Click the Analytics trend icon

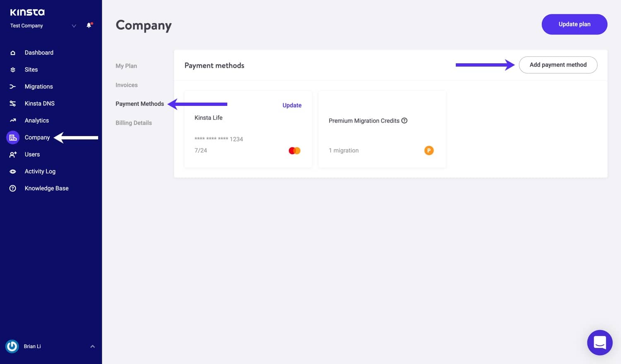tap(13, 120)
